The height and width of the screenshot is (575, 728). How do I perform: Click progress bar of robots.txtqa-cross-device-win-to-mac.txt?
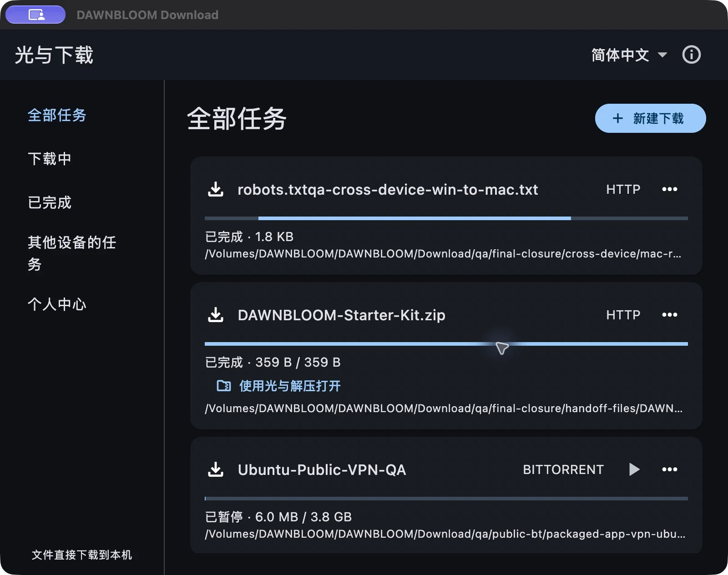point(446,218)
